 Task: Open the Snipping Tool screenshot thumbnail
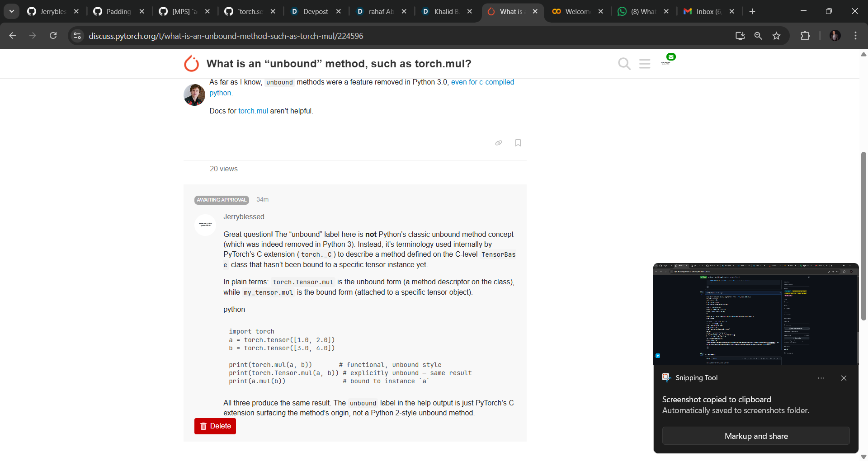click(756, 314)
